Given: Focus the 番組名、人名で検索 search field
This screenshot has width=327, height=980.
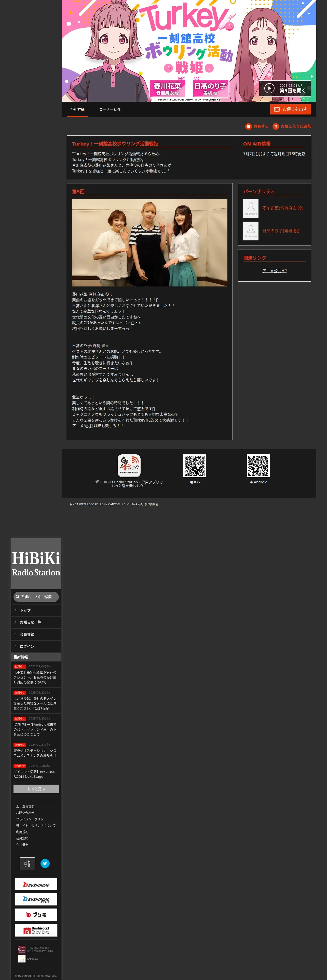Looking at the screenshot, I should point(36,597).
